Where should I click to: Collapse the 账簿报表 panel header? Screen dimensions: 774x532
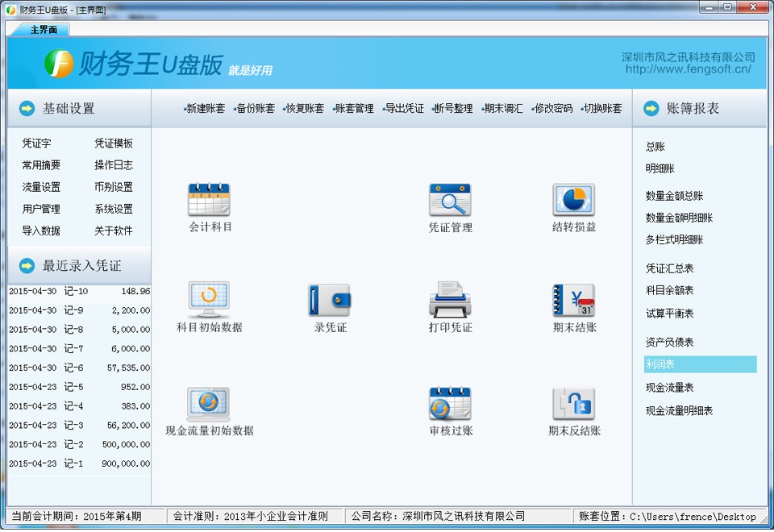tap(698, 108)
